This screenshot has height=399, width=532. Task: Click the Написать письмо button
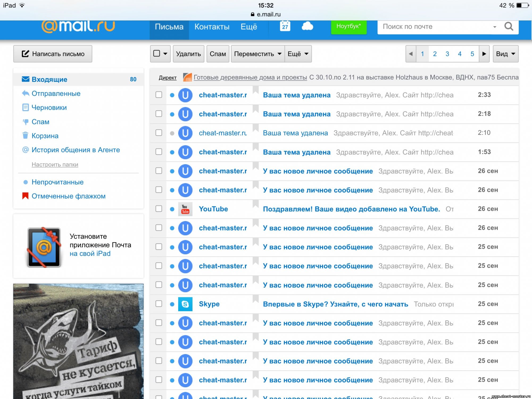(53, 54)
